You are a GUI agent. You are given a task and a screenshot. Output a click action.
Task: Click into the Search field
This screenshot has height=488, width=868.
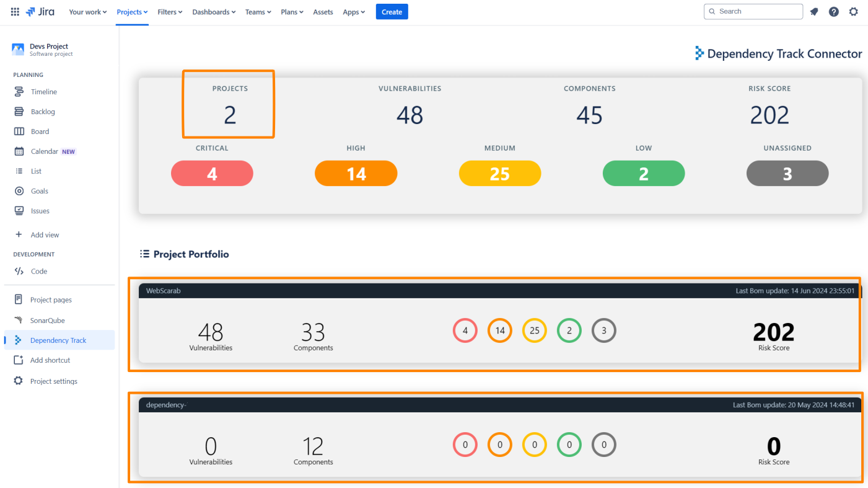click(753, 11)
